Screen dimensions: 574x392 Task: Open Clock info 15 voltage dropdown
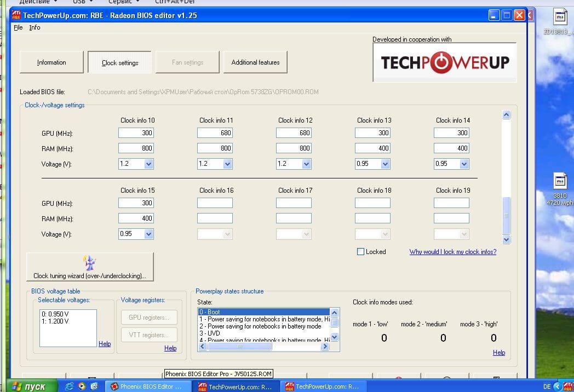pos(148,234)
